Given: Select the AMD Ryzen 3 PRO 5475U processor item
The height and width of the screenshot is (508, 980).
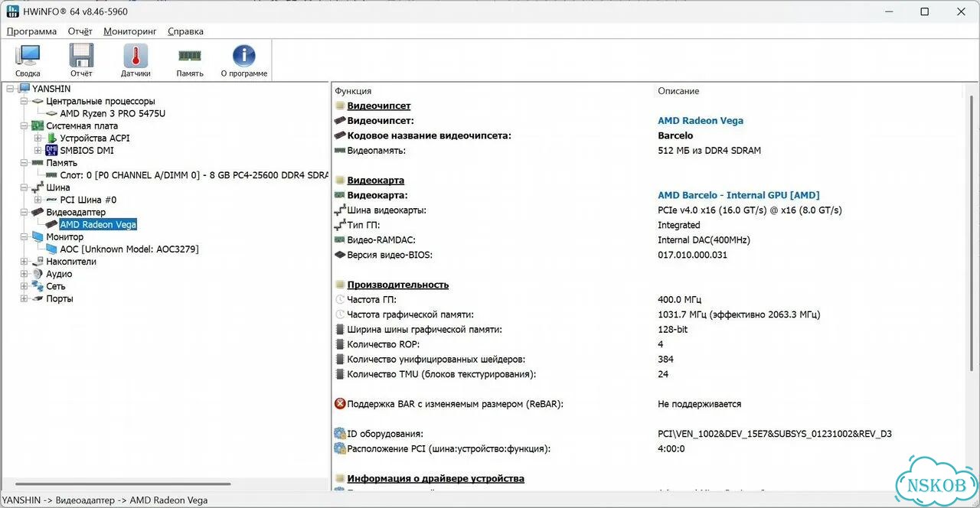Looking at the screenshot, I should pyautogui.click(x=113, y=113).
